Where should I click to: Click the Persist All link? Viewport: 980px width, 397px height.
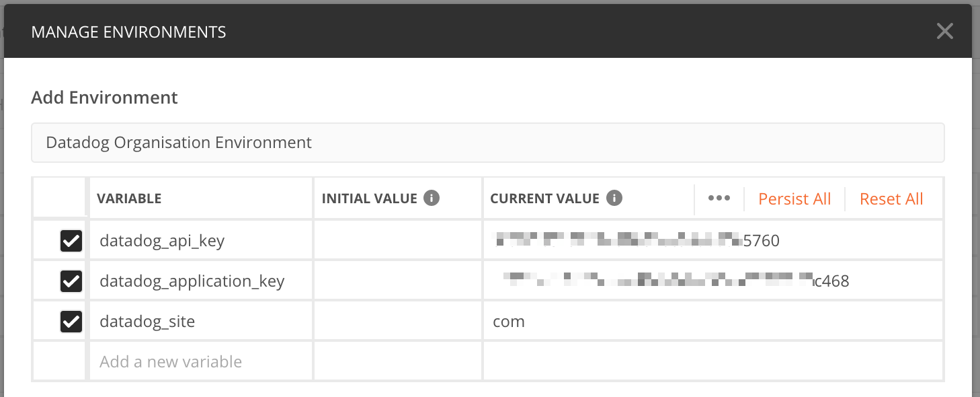794,199
